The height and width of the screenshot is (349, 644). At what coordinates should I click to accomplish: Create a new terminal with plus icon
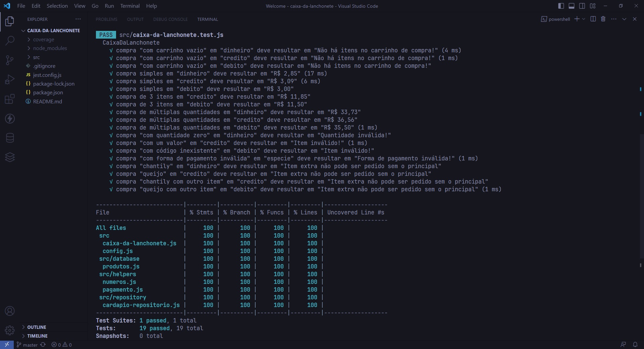pyautogui.click(x=577, y=19)
